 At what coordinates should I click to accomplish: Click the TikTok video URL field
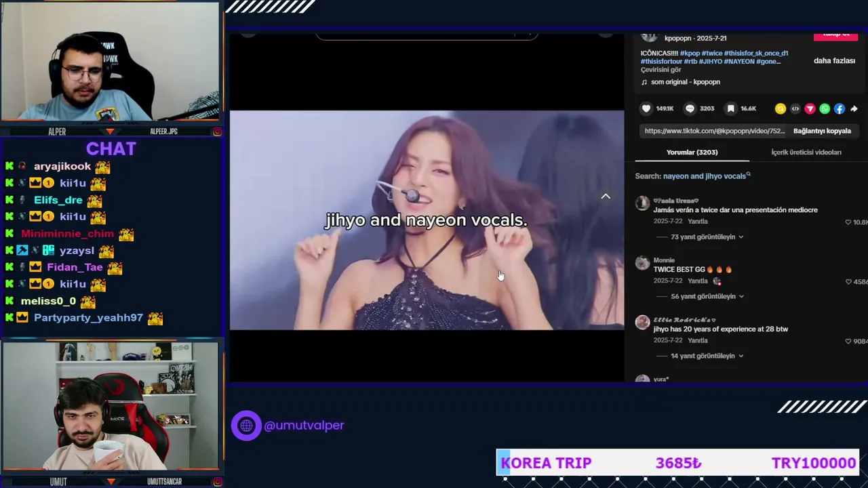(x=714, y=131)
